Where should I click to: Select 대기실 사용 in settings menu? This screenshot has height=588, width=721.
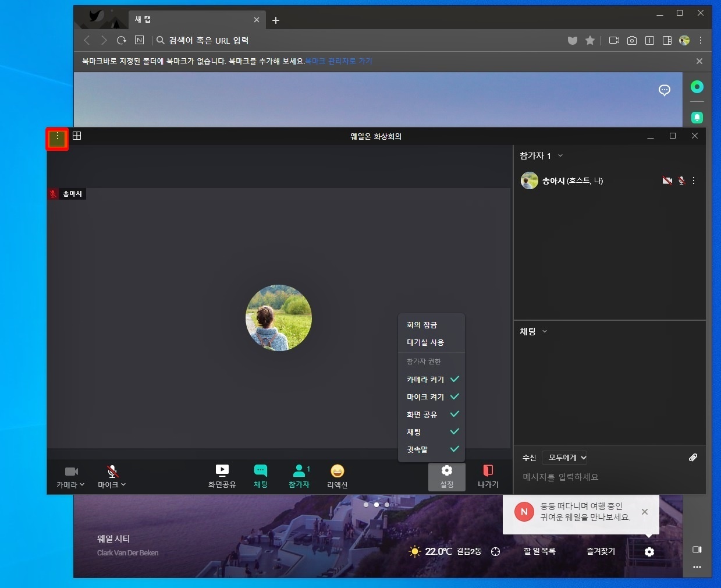[x=432, y=342]
